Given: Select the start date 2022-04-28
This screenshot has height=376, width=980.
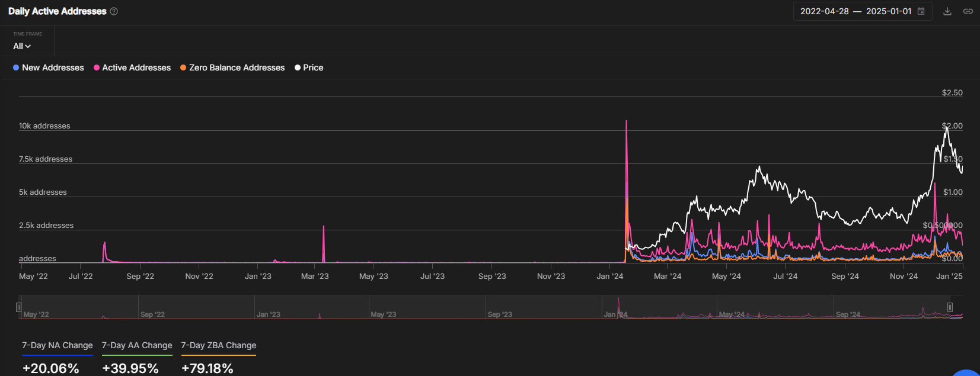Looking at the screenshot, I should [x=825, y=11].
